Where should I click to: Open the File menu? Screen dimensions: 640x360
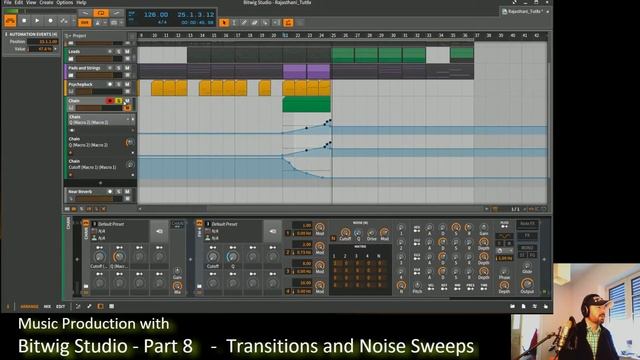tap(7, 2)
